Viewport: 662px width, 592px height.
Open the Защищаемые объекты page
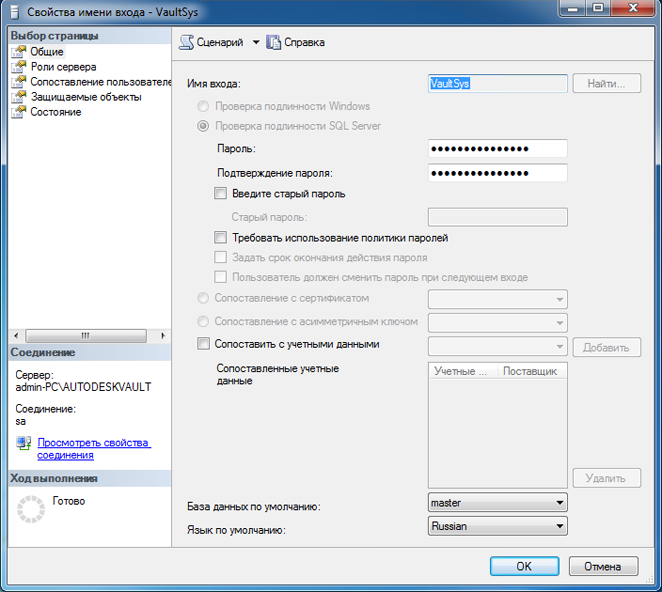tap(86, 97)
